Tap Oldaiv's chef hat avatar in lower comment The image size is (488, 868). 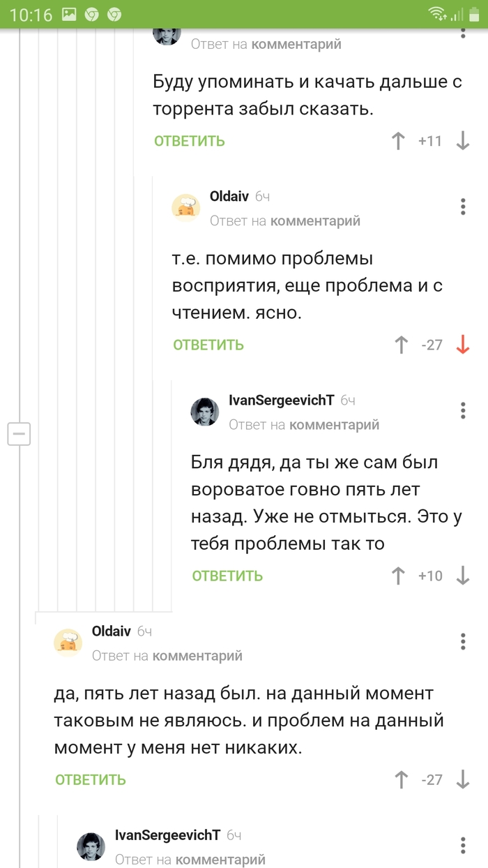point(68,643)
